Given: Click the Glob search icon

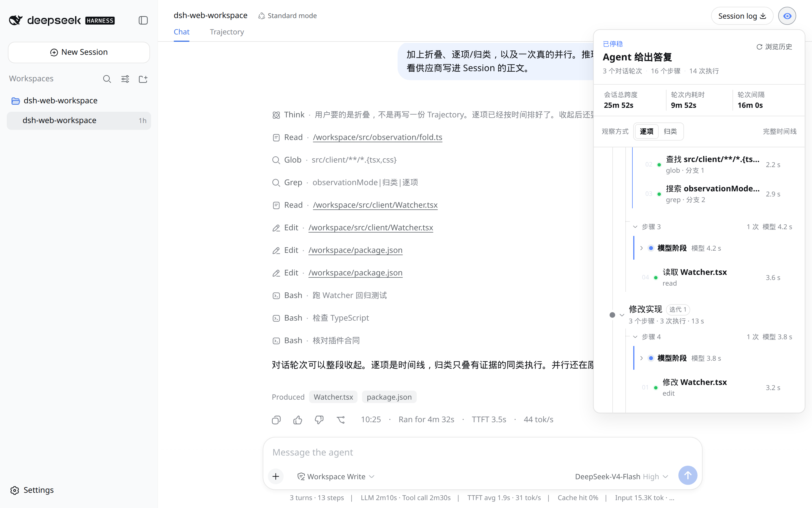Looking at the screenshot, I should [x=276, y=160].
